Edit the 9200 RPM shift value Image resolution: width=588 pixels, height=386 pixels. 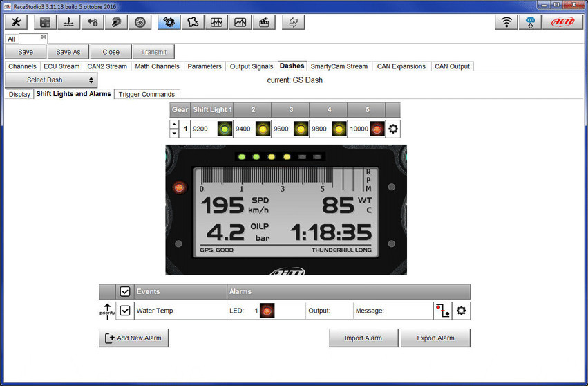(204, 129)
